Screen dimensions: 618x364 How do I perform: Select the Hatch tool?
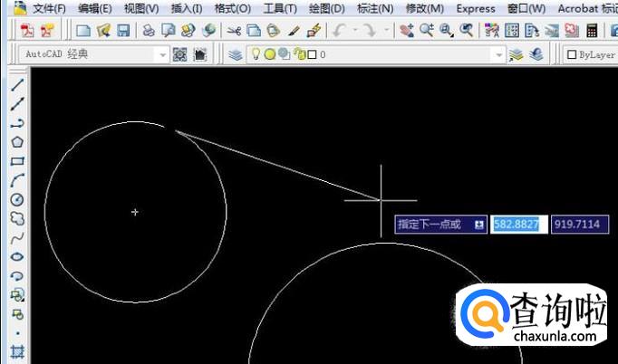pos(17,351)
